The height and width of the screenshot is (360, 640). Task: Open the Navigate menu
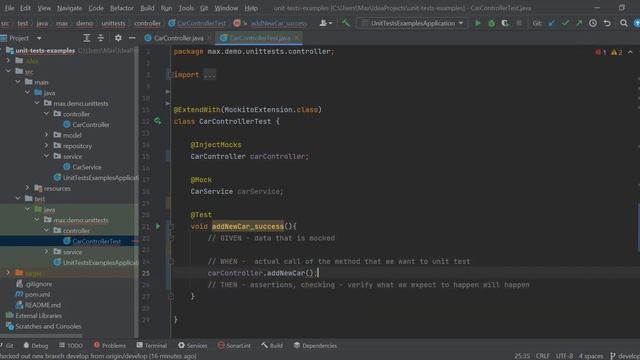coord(69,8)
